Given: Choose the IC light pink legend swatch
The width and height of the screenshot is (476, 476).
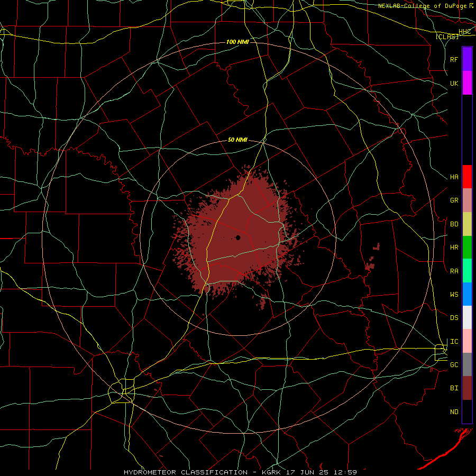Looking at the screenshot, I should click(x=467, y=341).
